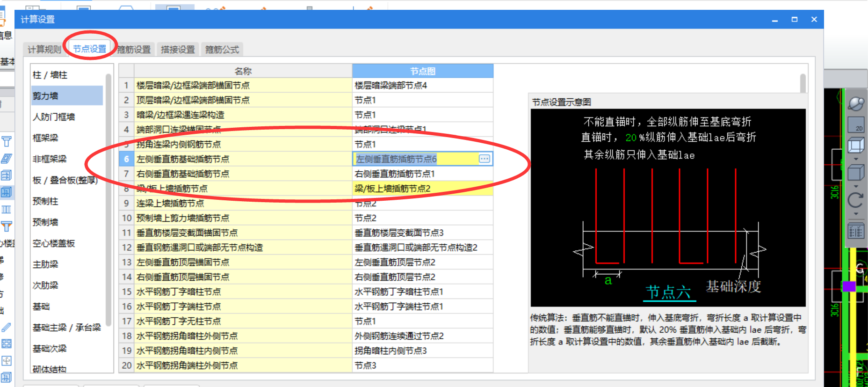Viewport: 868px width, 387px height.
Task: Open the 搭接设置 tab
Action: pos(178,49)
